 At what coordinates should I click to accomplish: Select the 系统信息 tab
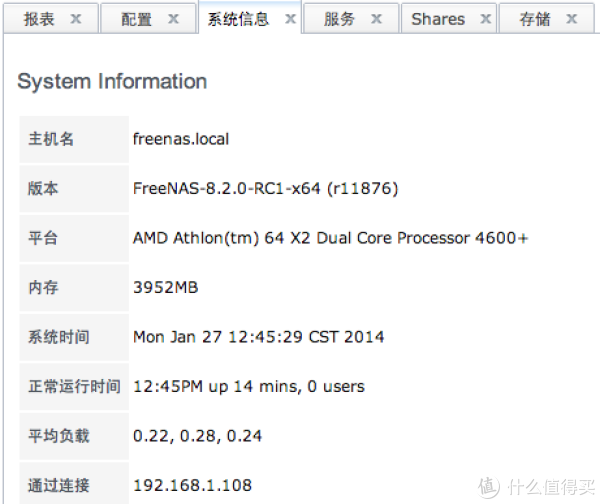[x=238, y=19]
